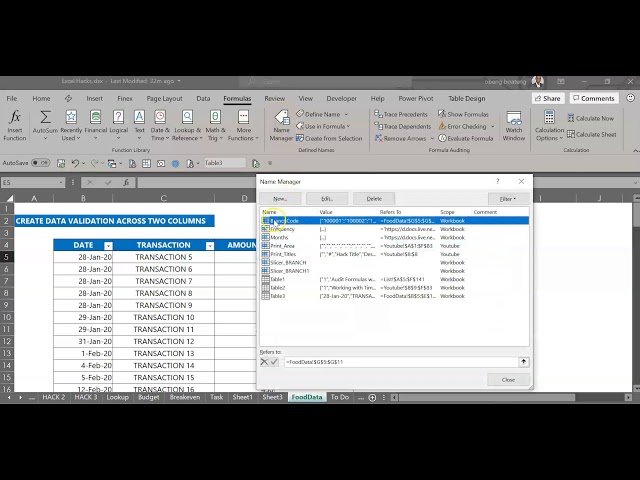This screenshot has height=480, width=640.
Task: Click the Undo icon in Quick Access Toolbar
Action: click(x=75, y=163)
